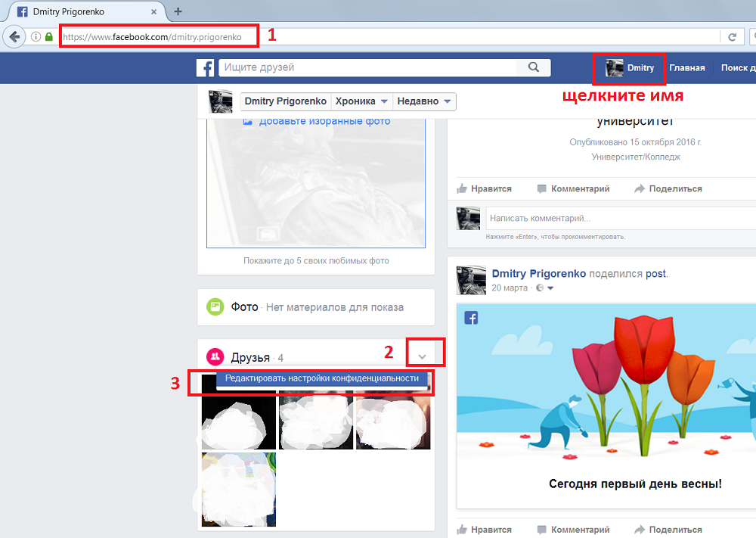The image size is (756, 538).
Task: Click the thumbs-up icon under the spring post
Action: point(462,530)
